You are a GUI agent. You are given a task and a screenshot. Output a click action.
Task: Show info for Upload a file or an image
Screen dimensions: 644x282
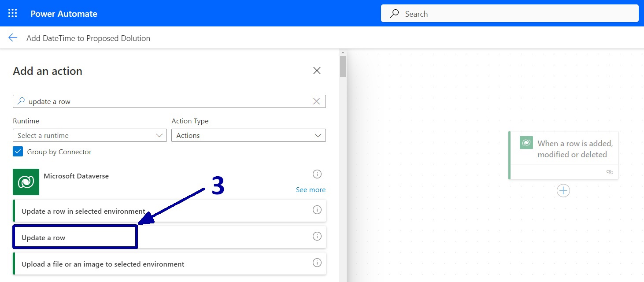pos(317,263)
